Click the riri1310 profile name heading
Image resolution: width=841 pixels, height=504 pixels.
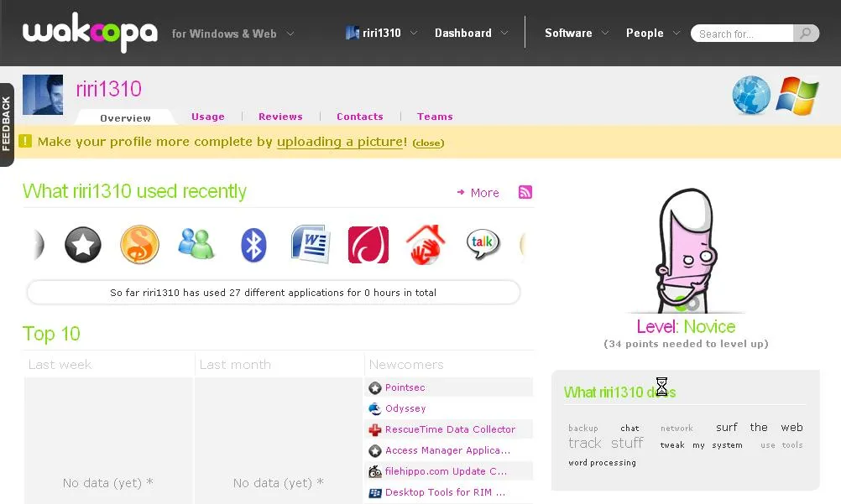(x=109, y=89)
